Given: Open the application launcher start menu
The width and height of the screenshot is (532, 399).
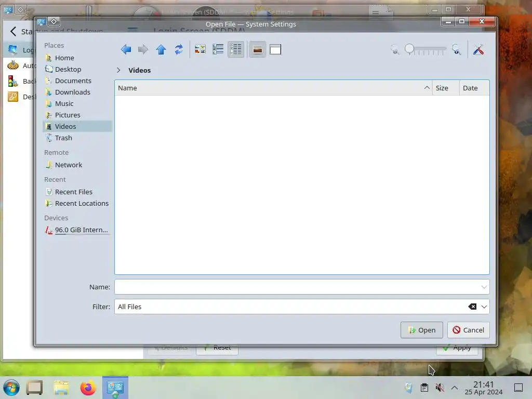Looking at the screenshot, I should (x=11, y=388).
